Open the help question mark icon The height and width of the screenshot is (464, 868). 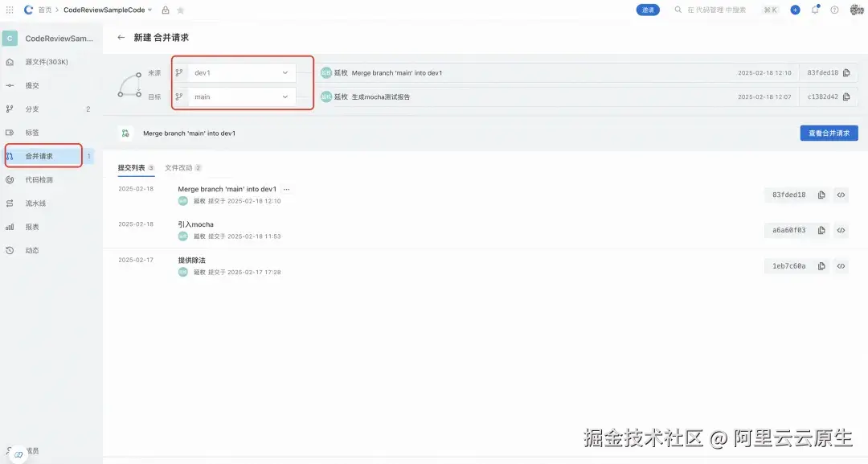point(834,10)
